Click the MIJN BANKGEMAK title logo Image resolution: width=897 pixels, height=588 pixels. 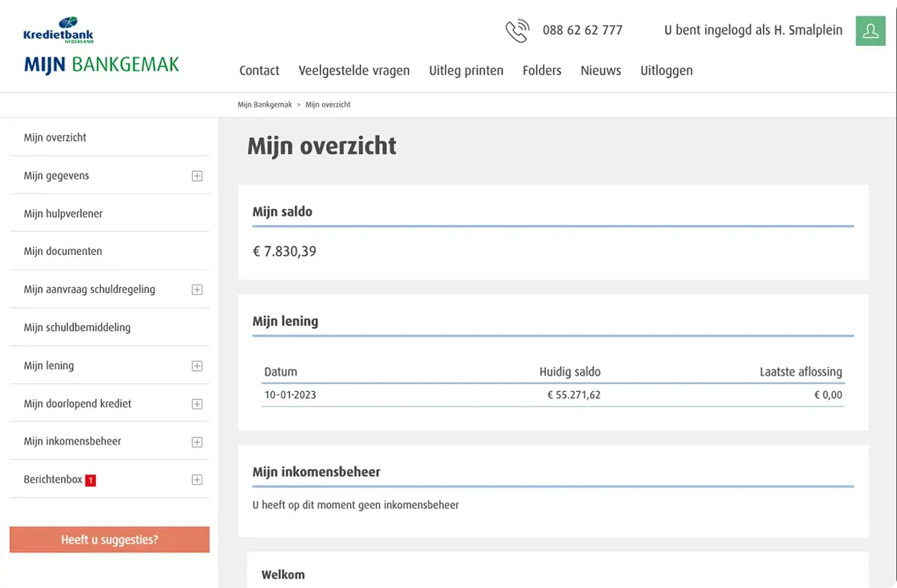click(x=102, y=64)
